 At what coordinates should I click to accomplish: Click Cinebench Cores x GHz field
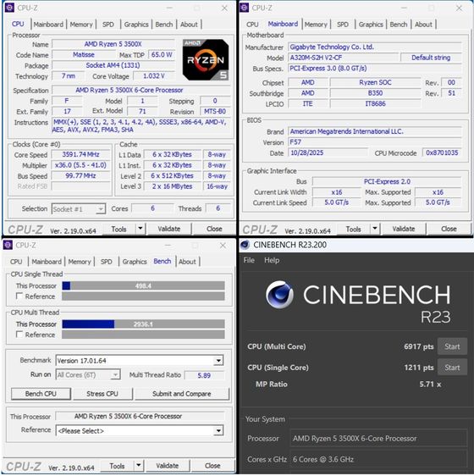click(x=378, y=459)
